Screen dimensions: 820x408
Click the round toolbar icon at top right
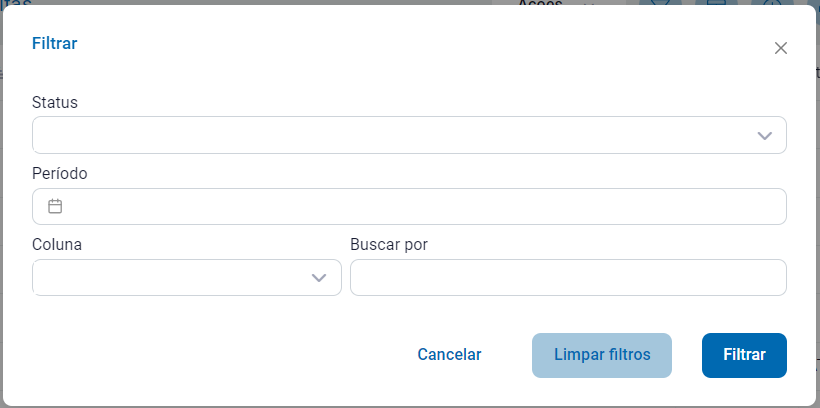point(771,4)
